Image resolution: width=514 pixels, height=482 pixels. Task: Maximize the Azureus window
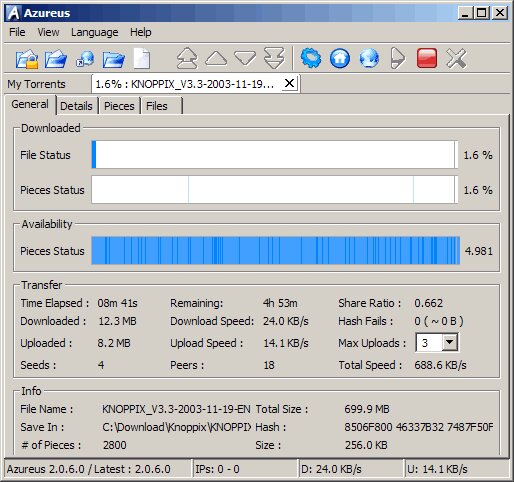[x=482, y=13]
